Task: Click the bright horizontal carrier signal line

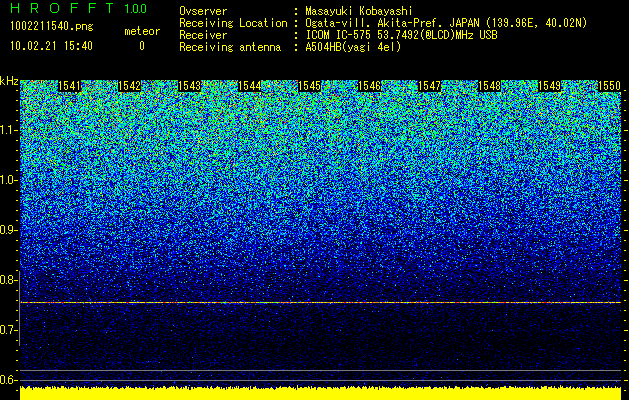Action: click(320, 303)
